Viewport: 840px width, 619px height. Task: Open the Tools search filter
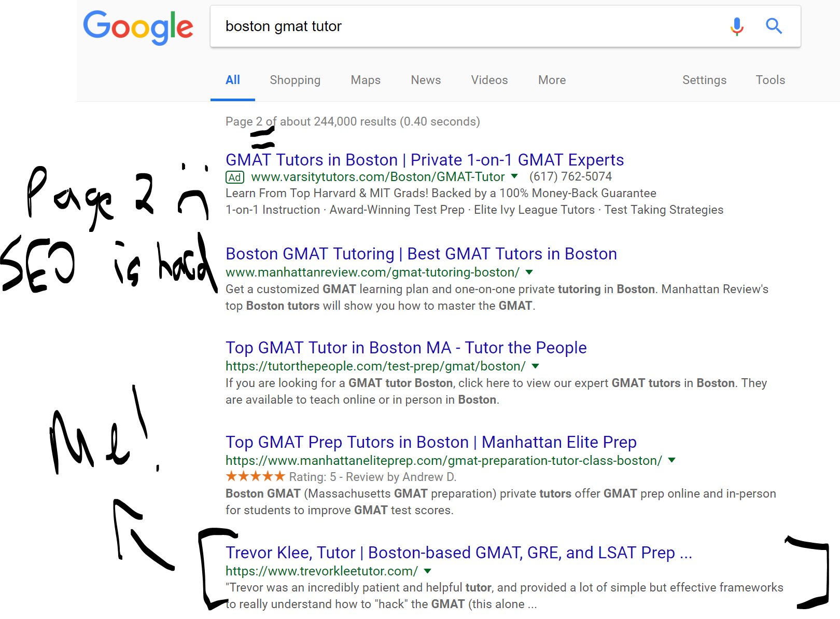pyautogui.click(x=770, y=80)
